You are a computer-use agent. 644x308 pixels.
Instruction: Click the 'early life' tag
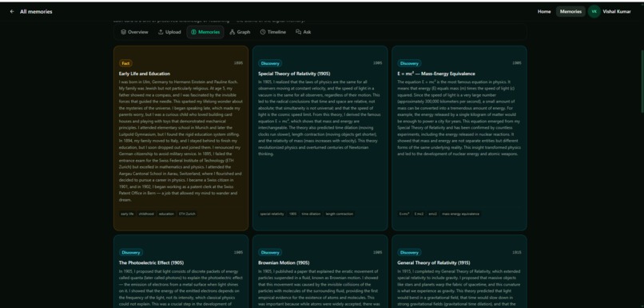(127, 214)
